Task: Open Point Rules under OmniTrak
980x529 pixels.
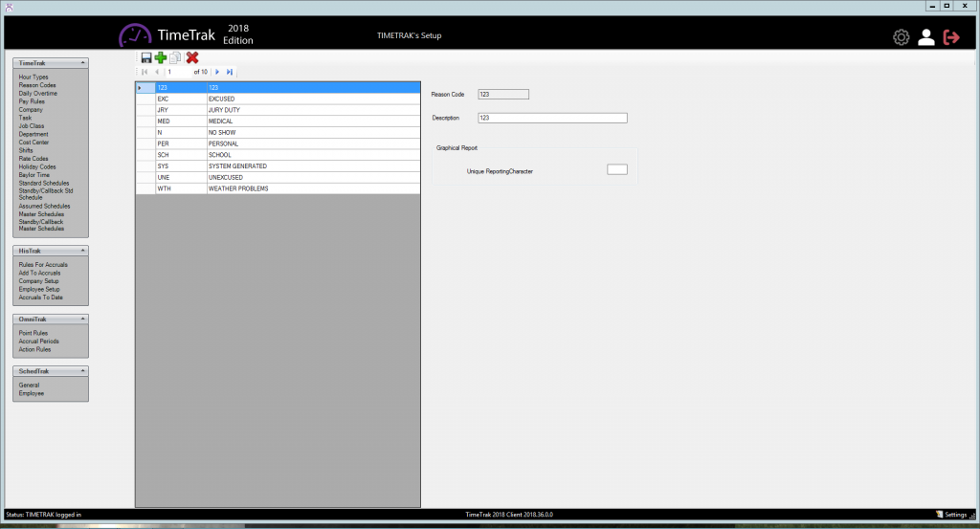Action: click(x=33, y=333)
